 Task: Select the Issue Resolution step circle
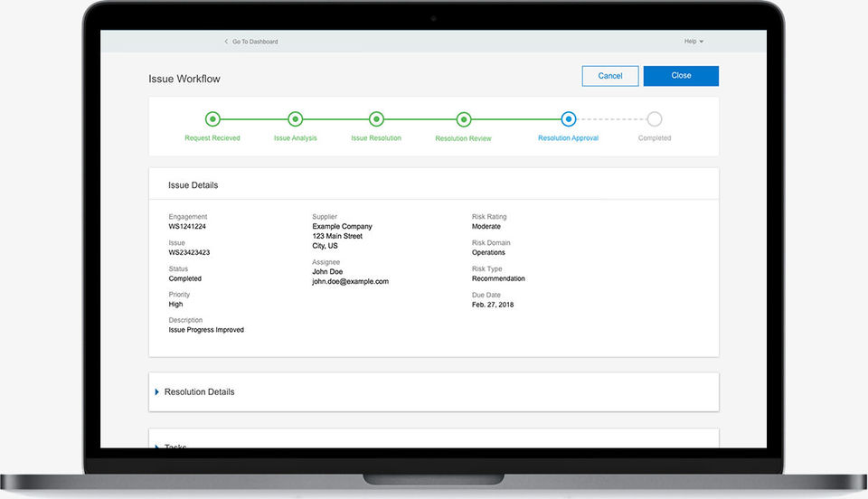[376, 119]
